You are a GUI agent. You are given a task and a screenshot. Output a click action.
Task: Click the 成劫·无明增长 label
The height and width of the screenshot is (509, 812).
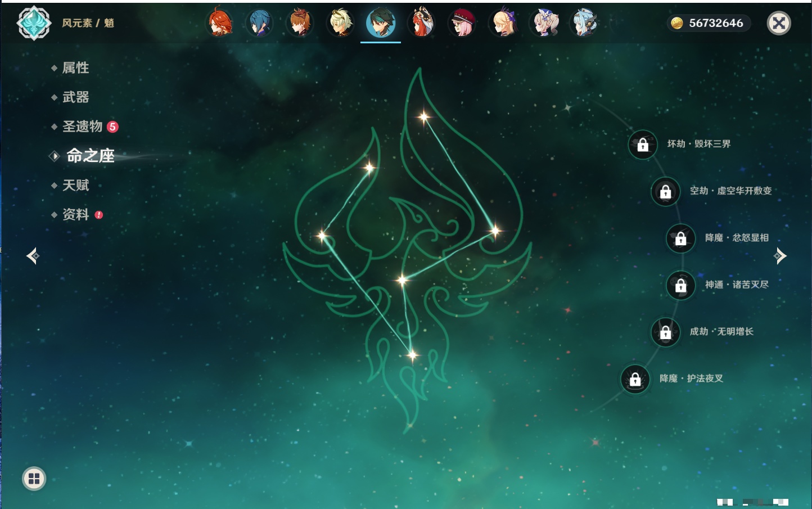pyautogui.click(x=721, y=331)
